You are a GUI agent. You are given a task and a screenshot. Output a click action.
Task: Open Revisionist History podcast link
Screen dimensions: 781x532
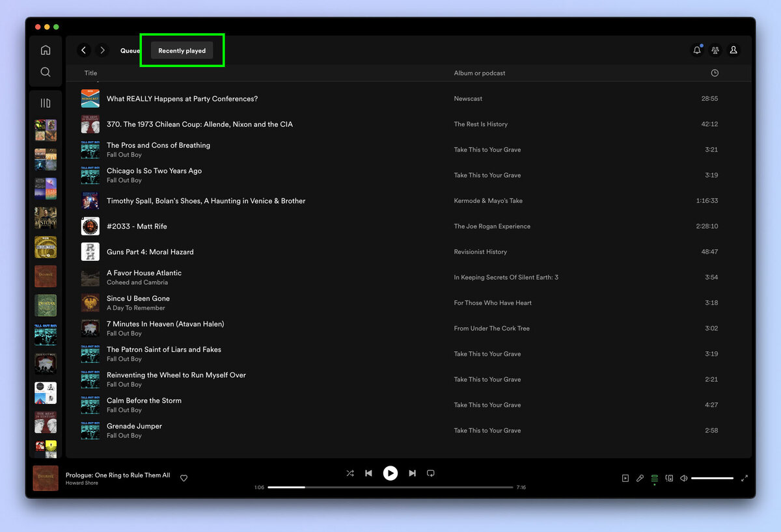click(x=480, y=252)
